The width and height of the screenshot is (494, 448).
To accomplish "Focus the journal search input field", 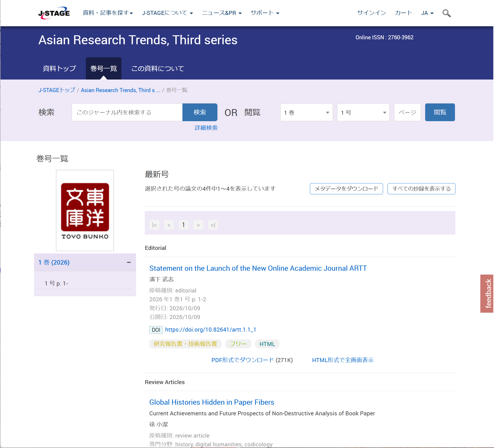I will (x=127, y=112).
